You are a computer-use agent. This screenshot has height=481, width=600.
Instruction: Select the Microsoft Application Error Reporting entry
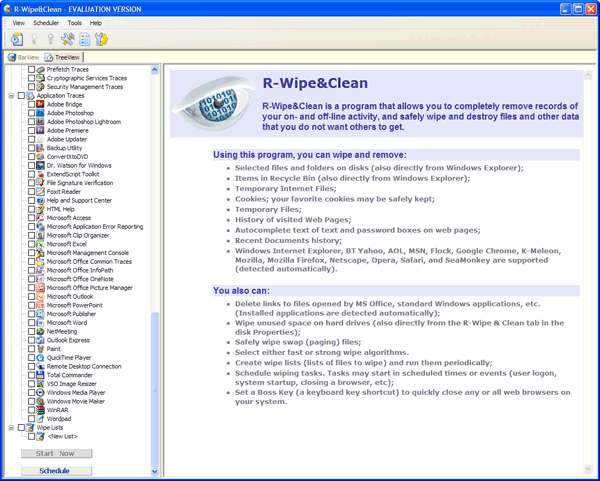tap(95, 227)
